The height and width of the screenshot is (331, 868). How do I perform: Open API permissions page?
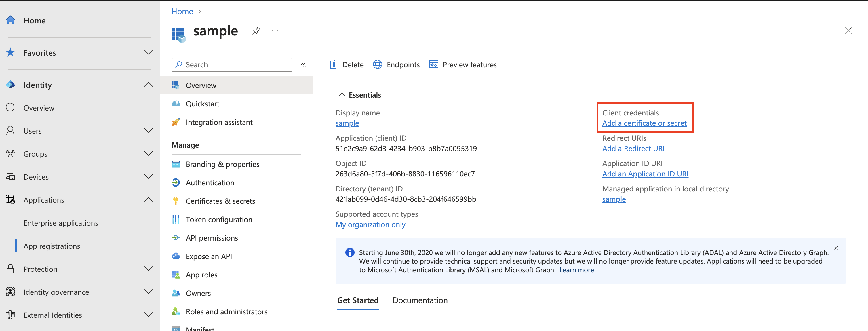point(212,238)
